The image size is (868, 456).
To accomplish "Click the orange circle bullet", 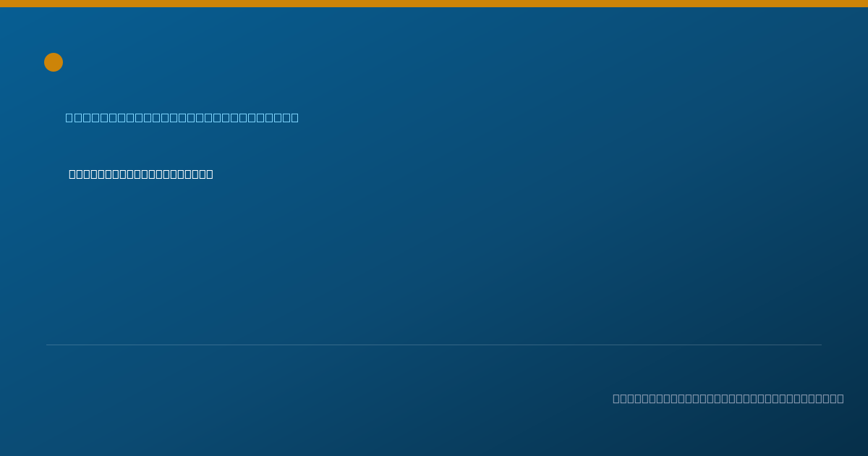I will 54,62.
